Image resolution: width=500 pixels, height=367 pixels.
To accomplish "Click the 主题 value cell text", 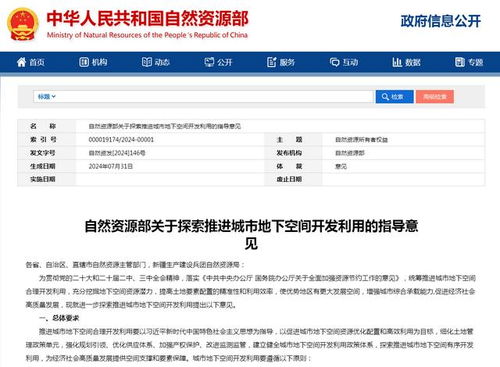I will [x=361, y=140].
